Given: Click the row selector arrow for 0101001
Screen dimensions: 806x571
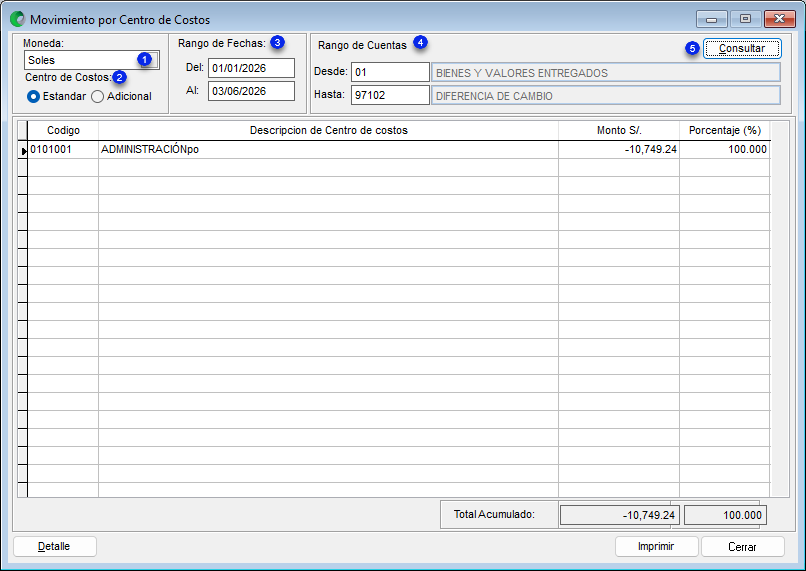Looking at the screenshot, I should (x=23, y=150).
